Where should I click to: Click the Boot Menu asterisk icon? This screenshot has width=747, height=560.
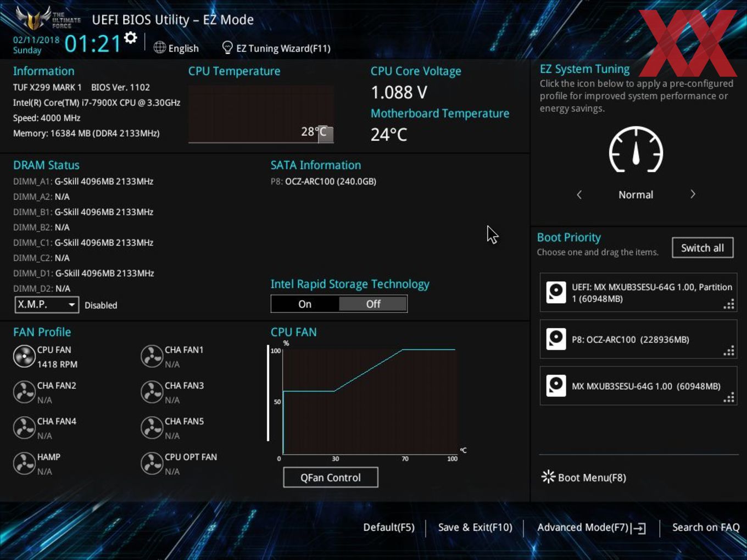click(548, 477)
